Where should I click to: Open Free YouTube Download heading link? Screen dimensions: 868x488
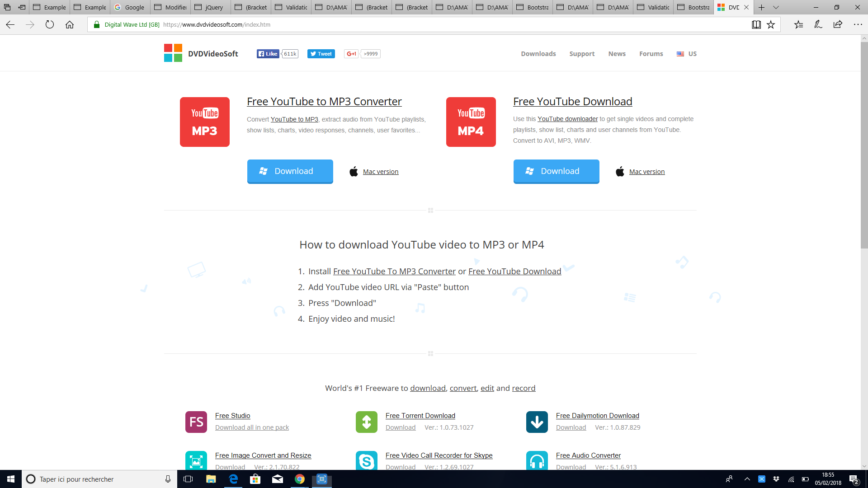coord(572,102)
